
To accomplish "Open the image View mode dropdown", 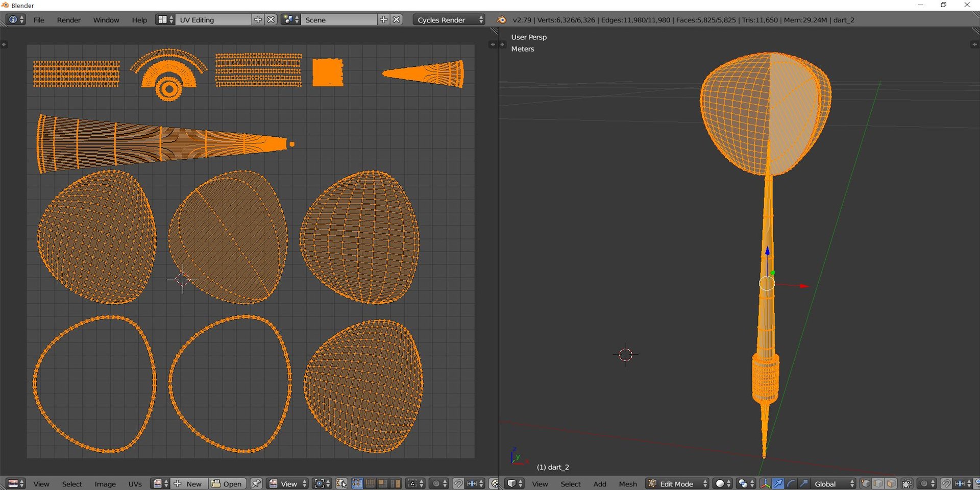I will (287, 484).
